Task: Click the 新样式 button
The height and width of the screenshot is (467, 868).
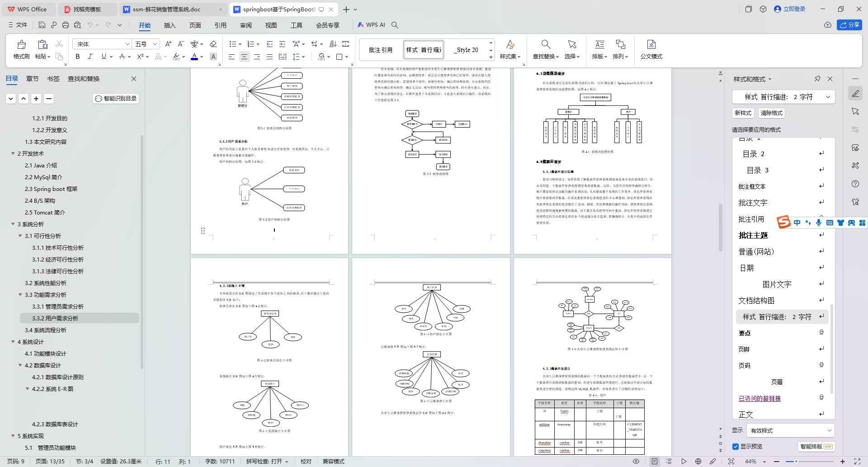Action: pos(743,113)
